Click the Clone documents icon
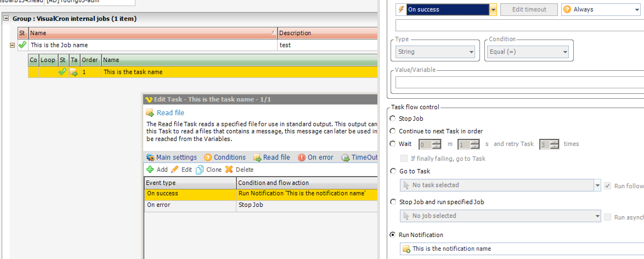644x259 pixels. point(200,170)
